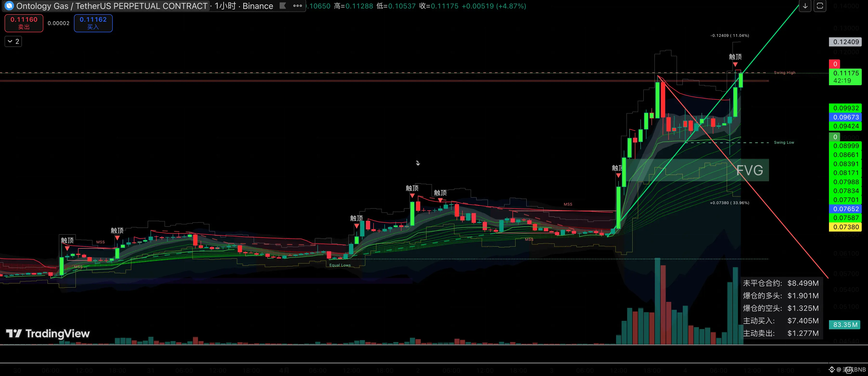868x376 pixels.
Task: Click the red 卖出 sell button
Action: coord(24,23)
